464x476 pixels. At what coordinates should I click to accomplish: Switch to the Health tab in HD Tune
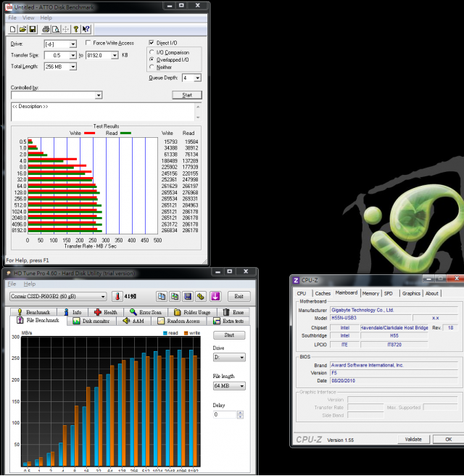pos(106,312)
